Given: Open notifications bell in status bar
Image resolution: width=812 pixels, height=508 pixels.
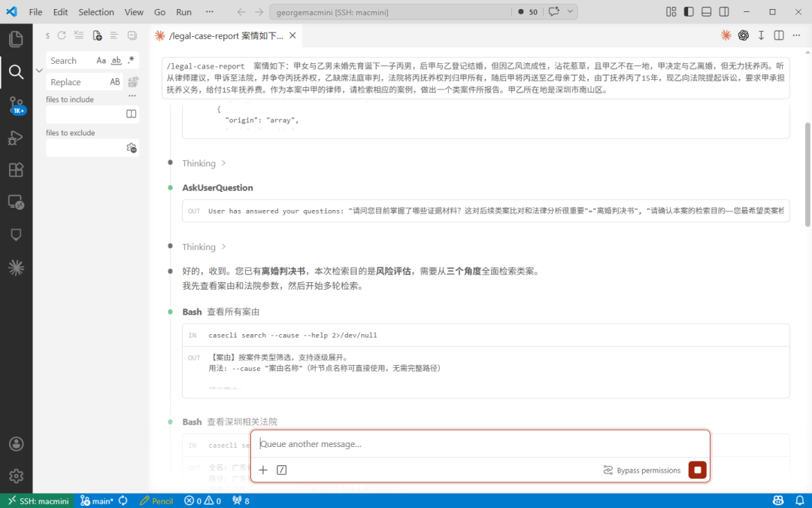Looking at the screenshot, I should click(799, 500).
